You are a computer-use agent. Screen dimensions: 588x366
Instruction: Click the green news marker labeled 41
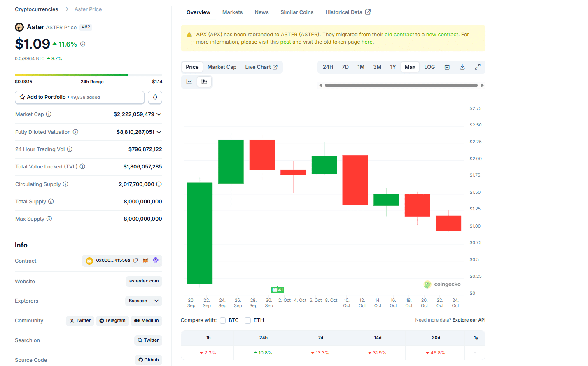pos(278,290)
